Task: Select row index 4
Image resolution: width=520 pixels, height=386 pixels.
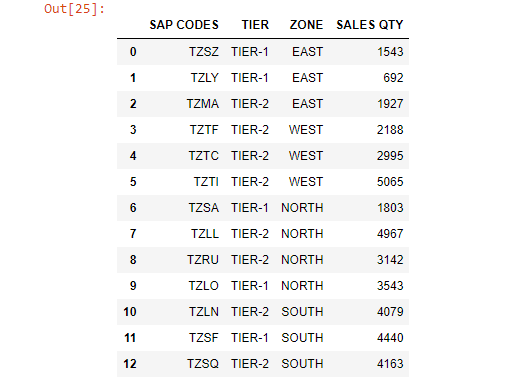Action: (x=133, y=156)
